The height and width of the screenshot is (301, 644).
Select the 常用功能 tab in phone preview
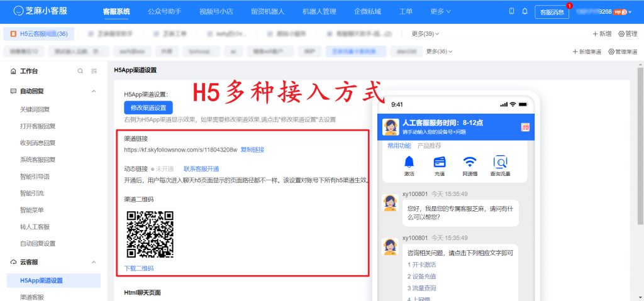[399, 145]
